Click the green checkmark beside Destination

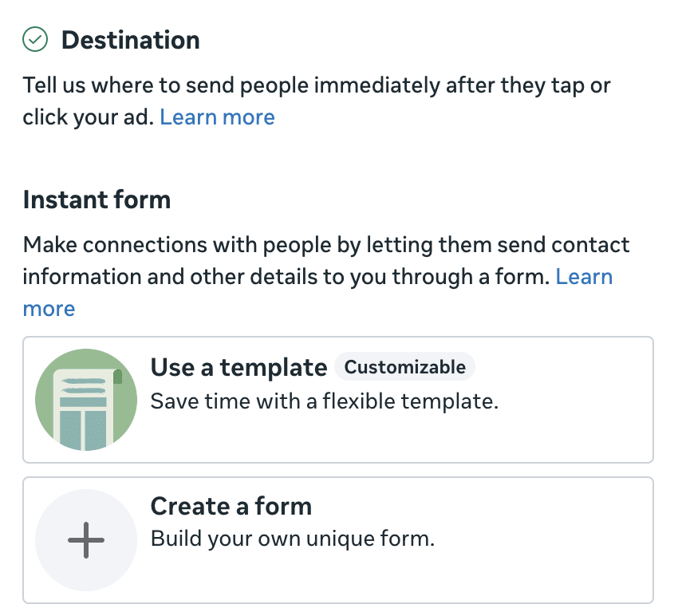tap(35, 39)
